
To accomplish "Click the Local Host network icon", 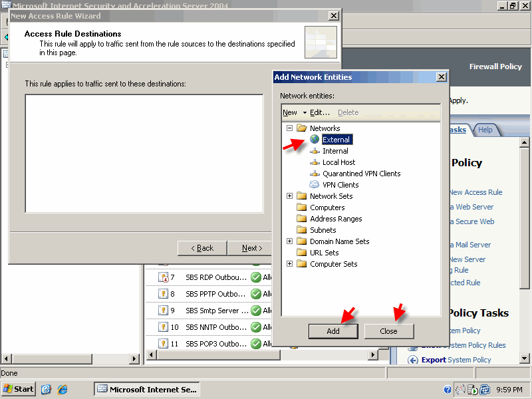I will point(315,162).
